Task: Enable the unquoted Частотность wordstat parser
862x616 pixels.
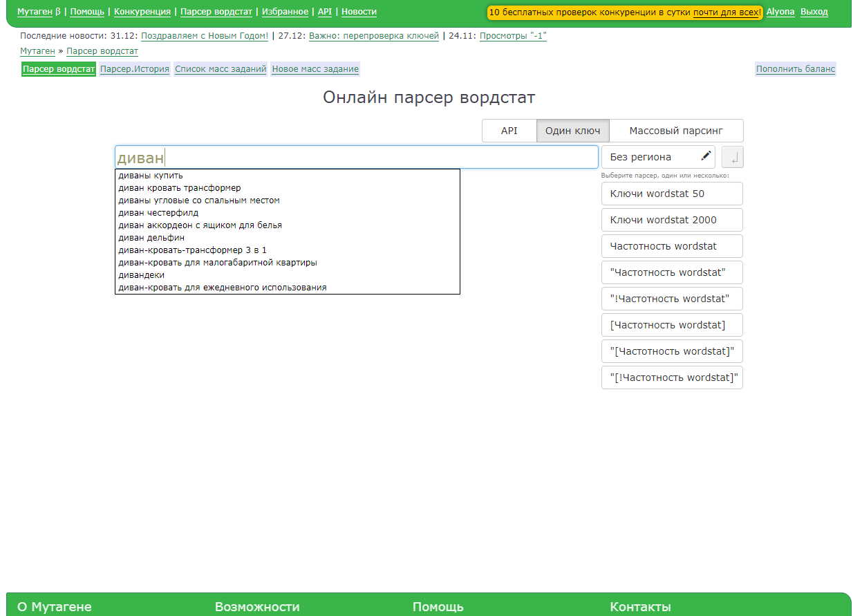Action: (x=671, y=246)
